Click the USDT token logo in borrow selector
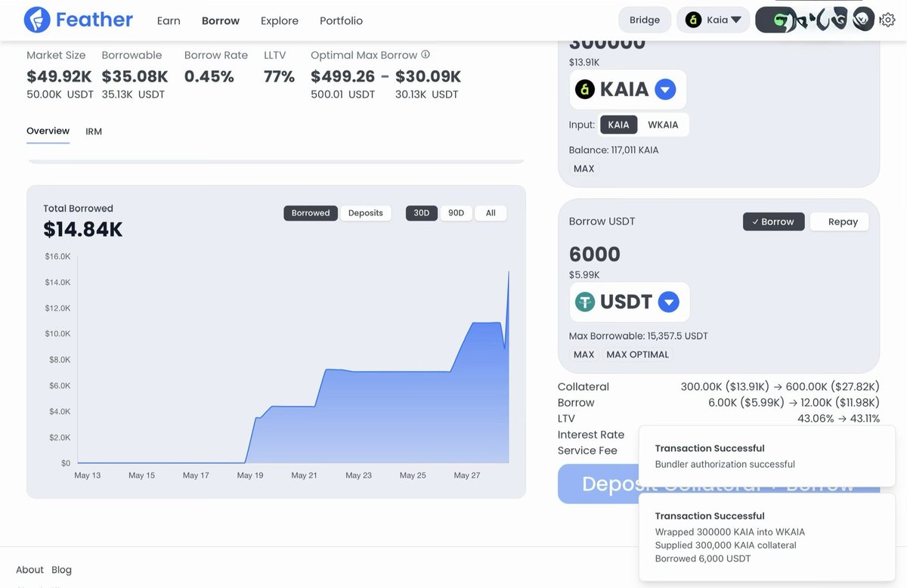This screenshot has height=588, width=907. pyautogui.click(x=585, y=302)
